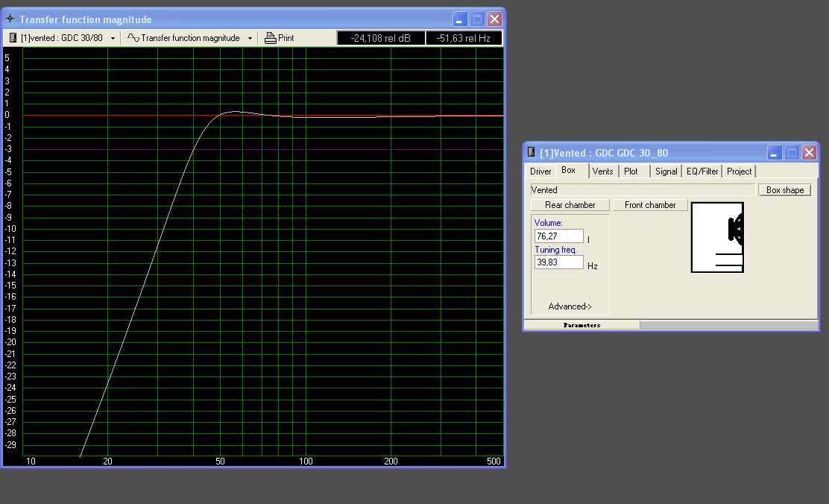
Task: Switch to the Driver tab
Action: tap(540, 171)
